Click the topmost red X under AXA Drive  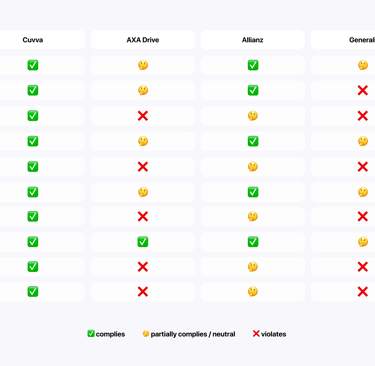coord(143,116)
